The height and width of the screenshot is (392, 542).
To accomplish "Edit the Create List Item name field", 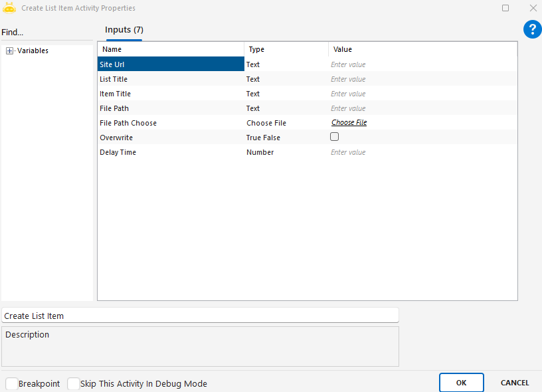I will pos(199,316).
